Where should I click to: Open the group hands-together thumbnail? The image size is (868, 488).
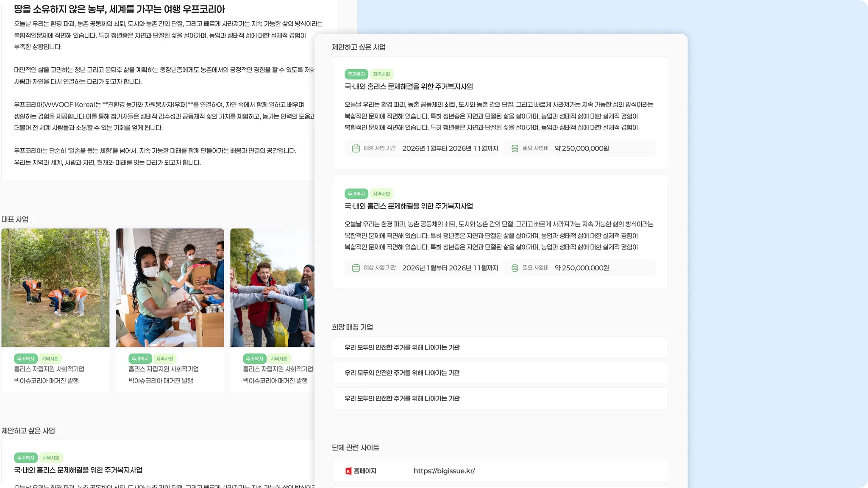pyautogui.click(x=272, y=288)
